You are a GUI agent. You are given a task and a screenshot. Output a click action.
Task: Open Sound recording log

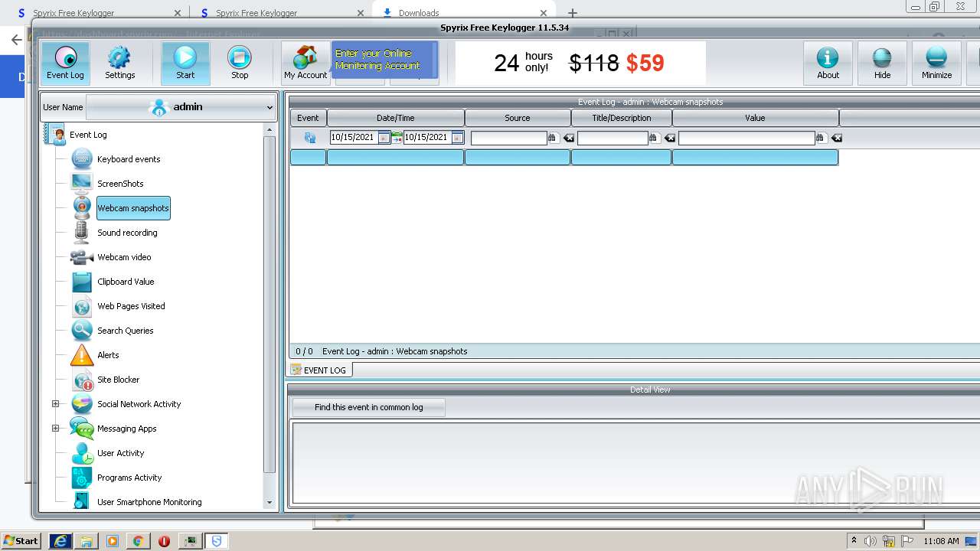(x=127, y=233)
